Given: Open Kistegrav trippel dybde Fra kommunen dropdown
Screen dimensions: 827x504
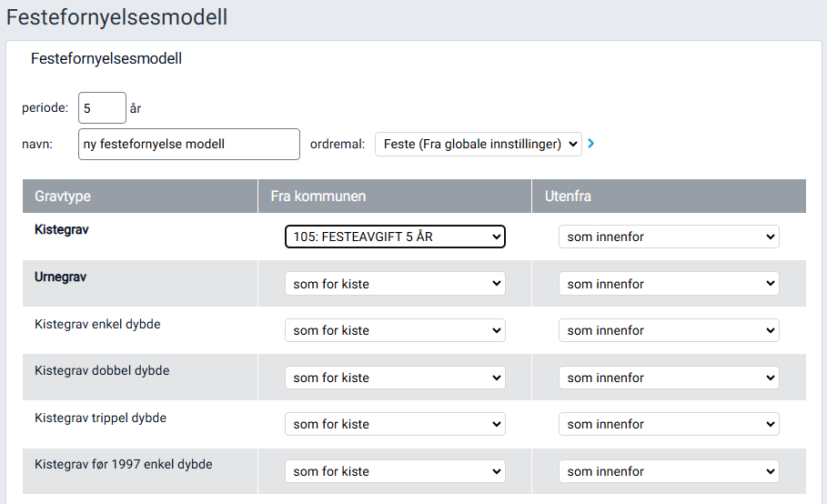Looking at the screenshot, I should (x=395, y=424).
